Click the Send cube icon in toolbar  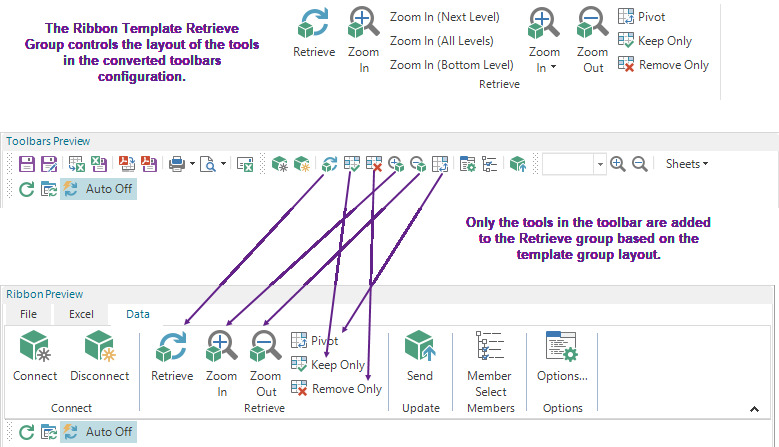[518, 164]
